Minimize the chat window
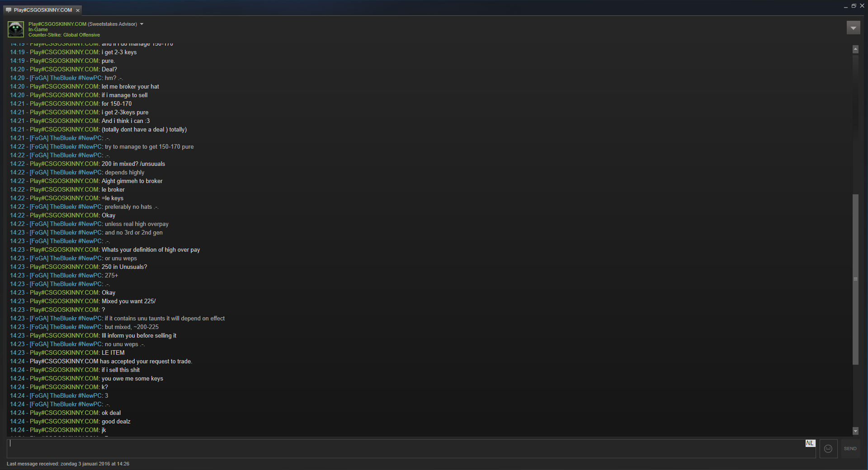The image size is (868, 470). (846, 6)
